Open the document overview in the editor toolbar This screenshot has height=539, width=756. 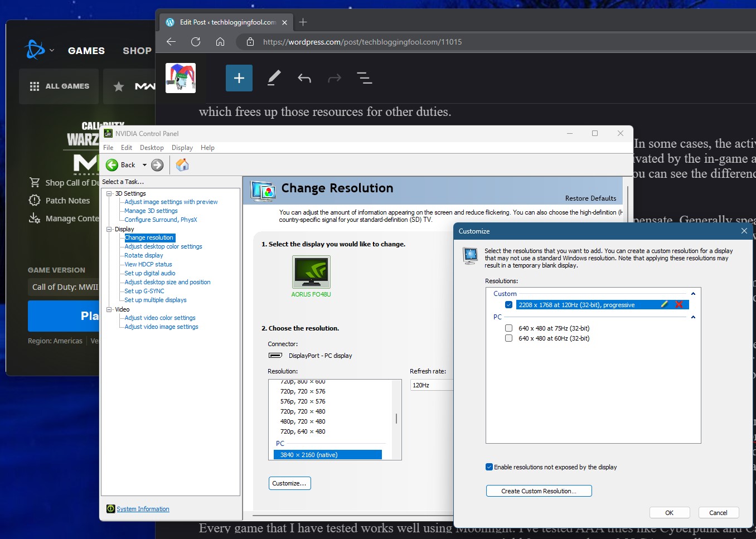click(365, 79)
